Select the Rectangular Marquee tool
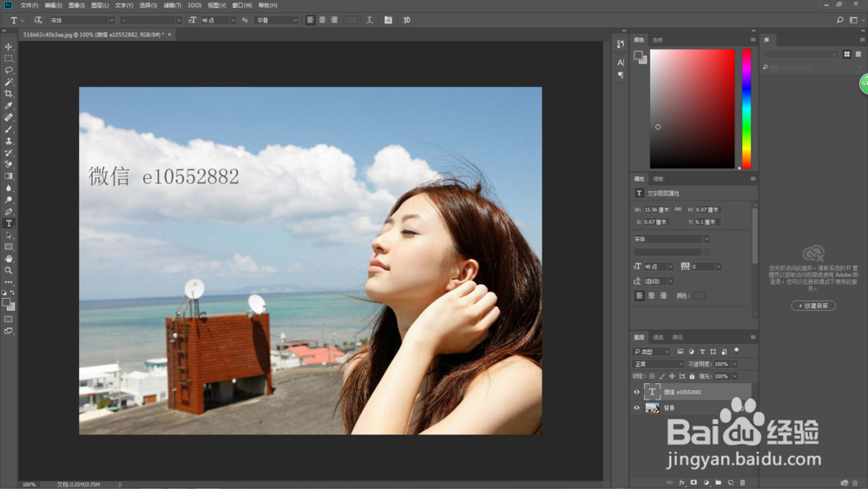The width and height of the screenshot is (868, 489). point(9,58)
